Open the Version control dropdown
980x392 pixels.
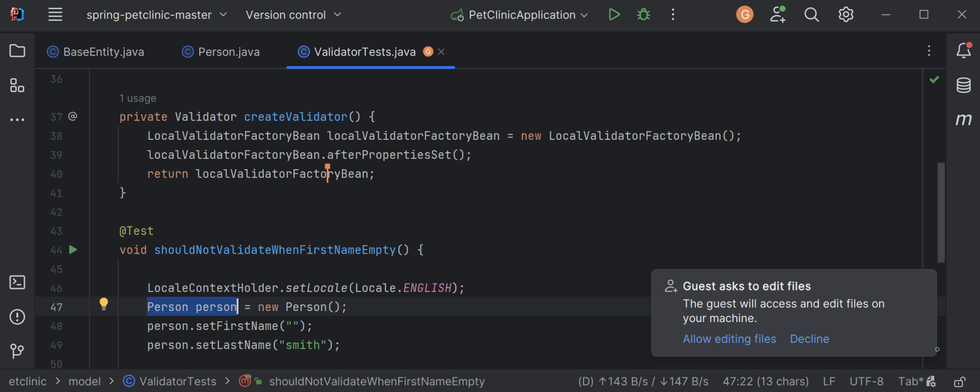(293, 14)
